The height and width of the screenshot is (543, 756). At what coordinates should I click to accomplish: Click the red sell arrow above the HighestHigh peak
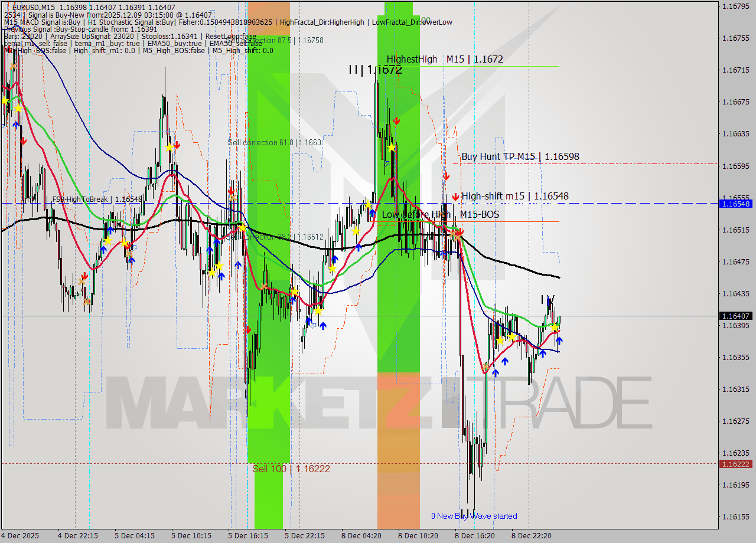tap(396, 120)
